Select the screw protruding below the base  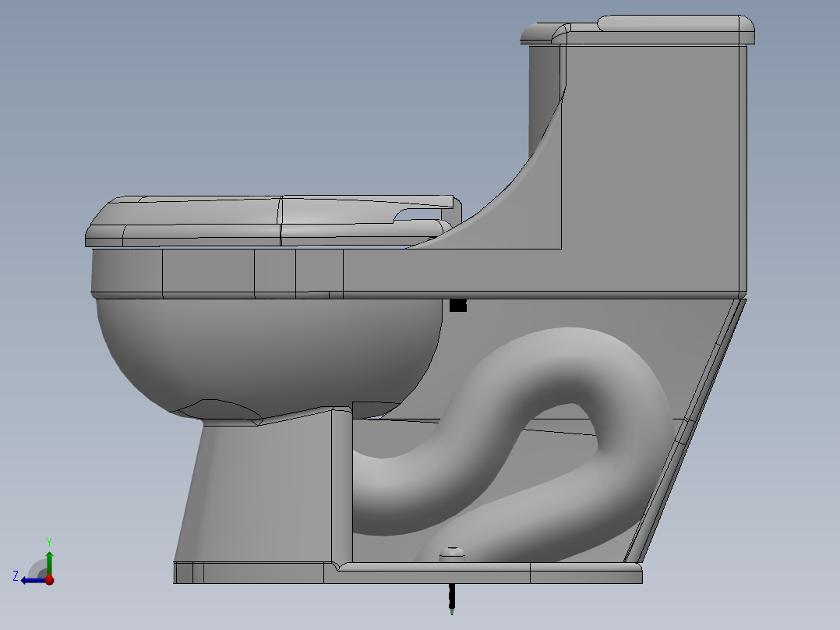point(452,599)
